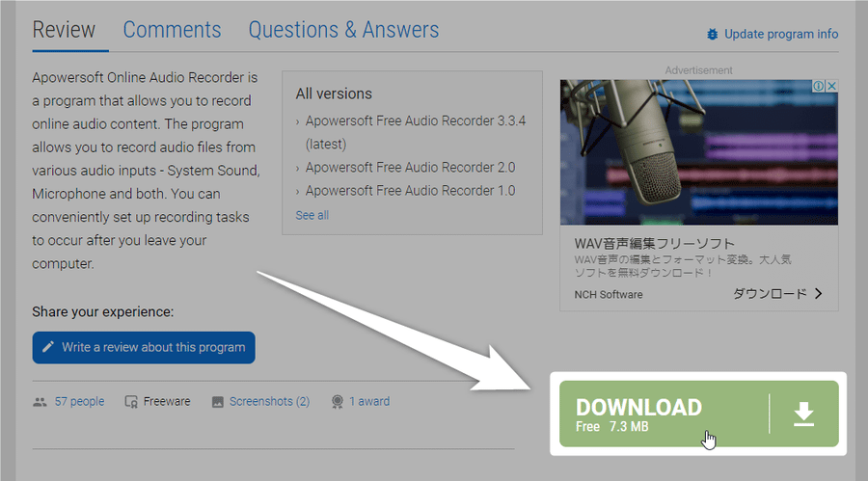Image resolution: width=868 pixels, height=481 pixels.
Task: Open Screenshots (2) link
Action: point(270,401)
